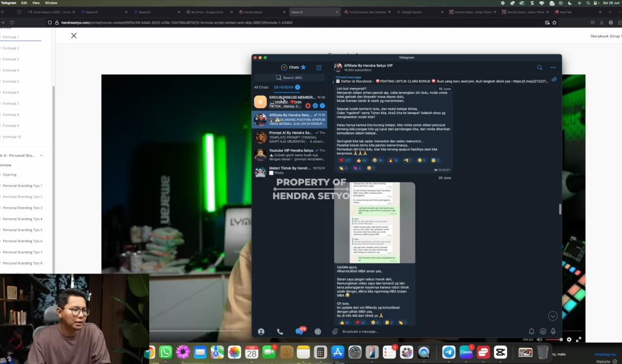Open Trash from the Dock

coord(543,352)
